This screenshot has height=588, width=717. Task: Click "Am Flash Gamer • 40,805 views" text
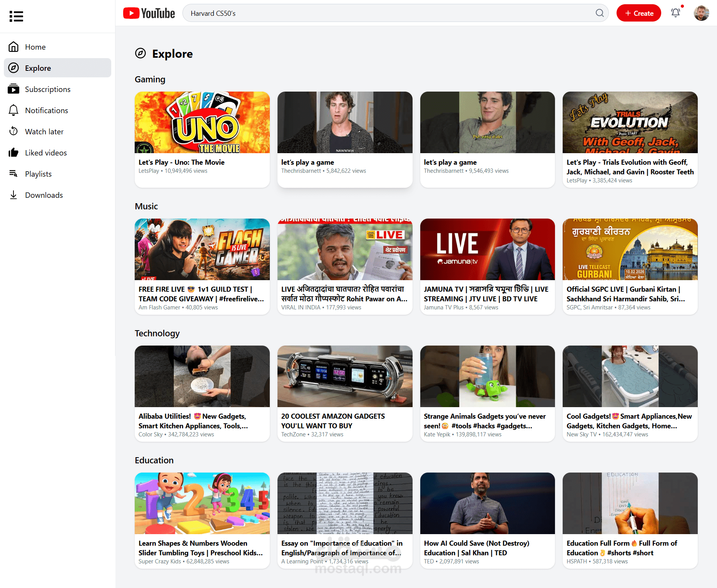(x=178, y=307)
